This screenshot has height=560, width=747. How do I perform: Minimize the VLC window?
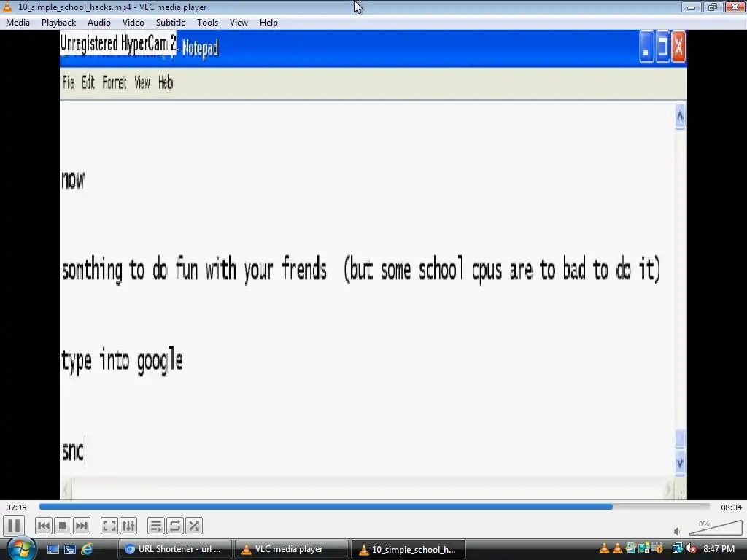[x=692, y=7]
